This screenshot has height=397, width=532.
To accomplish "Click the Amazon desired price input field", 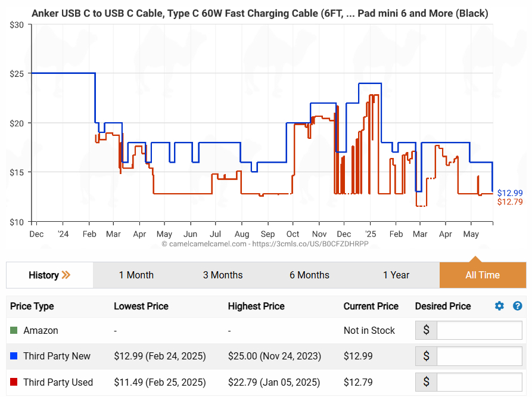I will pos(479,330).
